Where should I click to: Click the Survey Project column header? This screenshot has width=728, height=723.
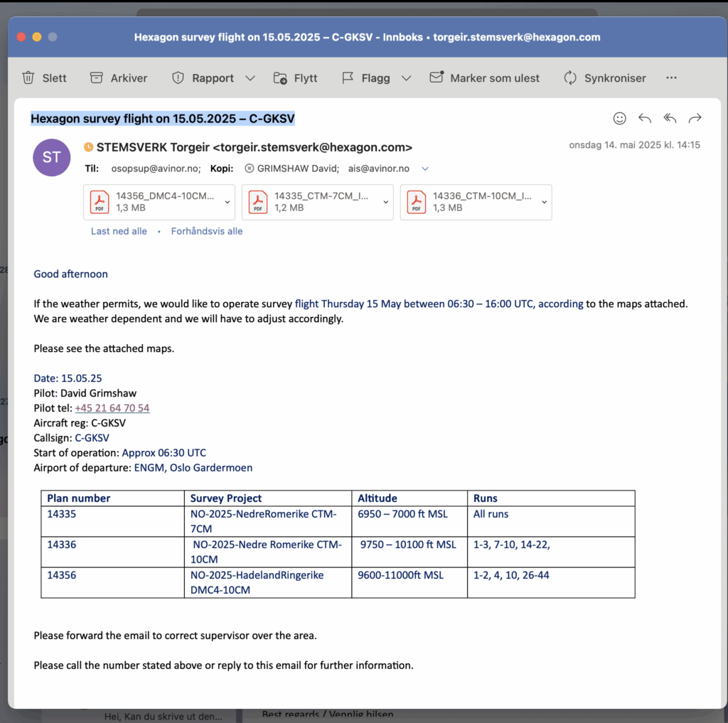225,498
